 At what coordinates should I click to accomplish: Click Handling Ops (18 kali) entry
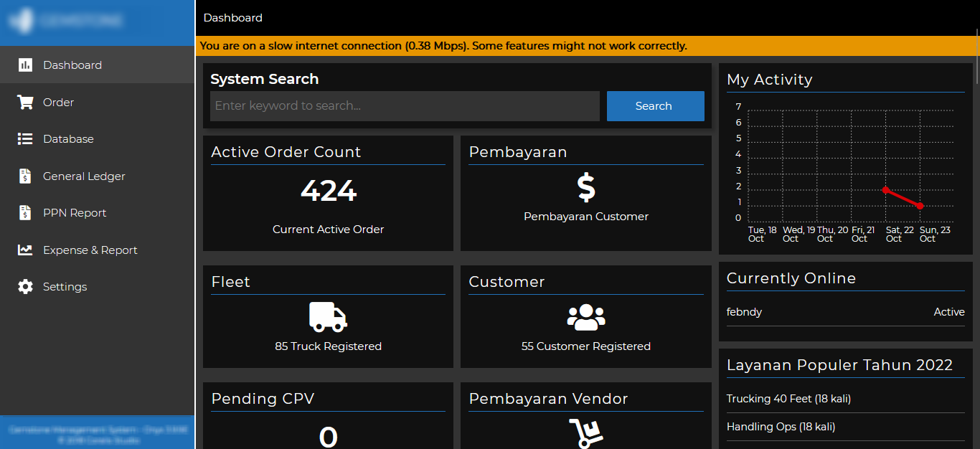781,427
